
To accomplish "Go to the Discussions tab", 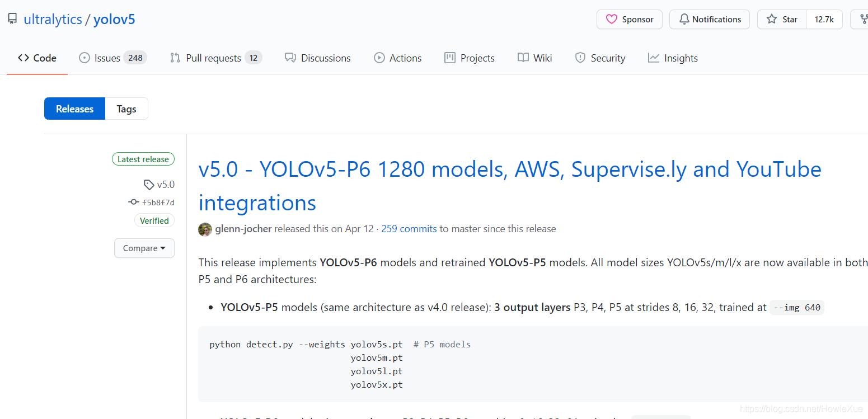I will (317, 58).
